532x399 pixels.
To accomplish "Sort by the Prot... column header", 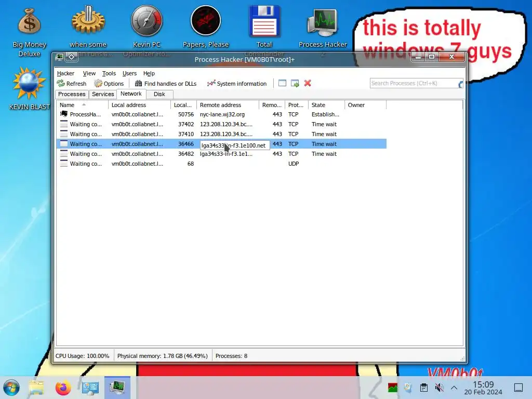I will (x=297, y=105).
